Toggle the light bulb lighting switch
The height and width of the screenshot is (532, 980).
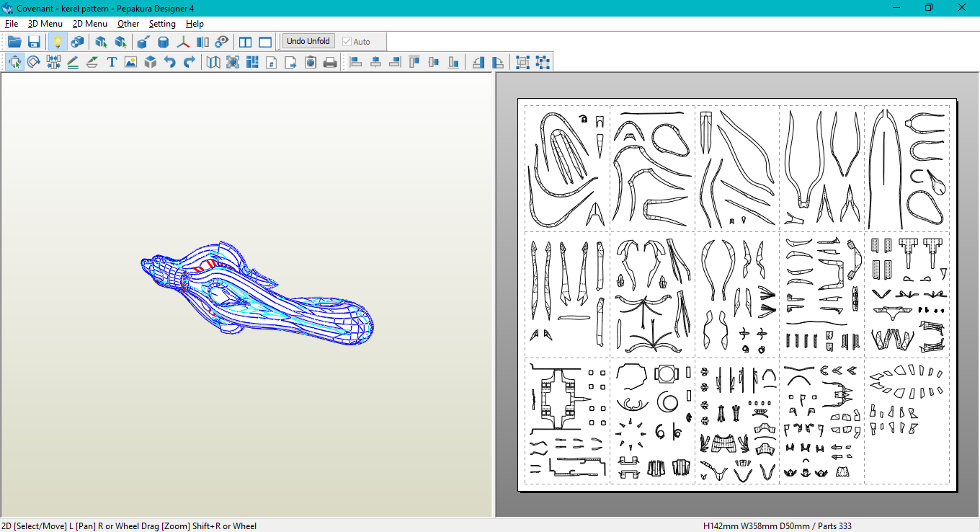tap(58, 41)
